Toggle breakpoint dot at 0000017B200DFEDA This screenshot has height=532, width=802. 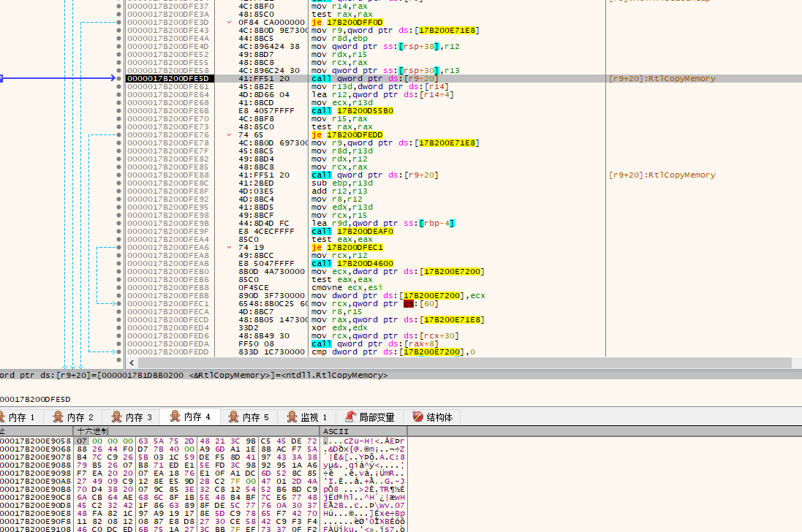[119, 344]
